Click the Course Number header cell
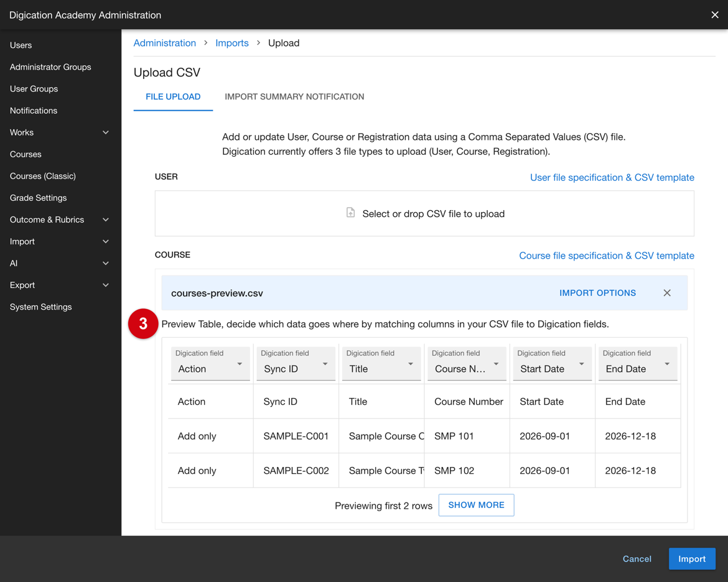Viewport: 728px width, 582px height. point(467,402)
